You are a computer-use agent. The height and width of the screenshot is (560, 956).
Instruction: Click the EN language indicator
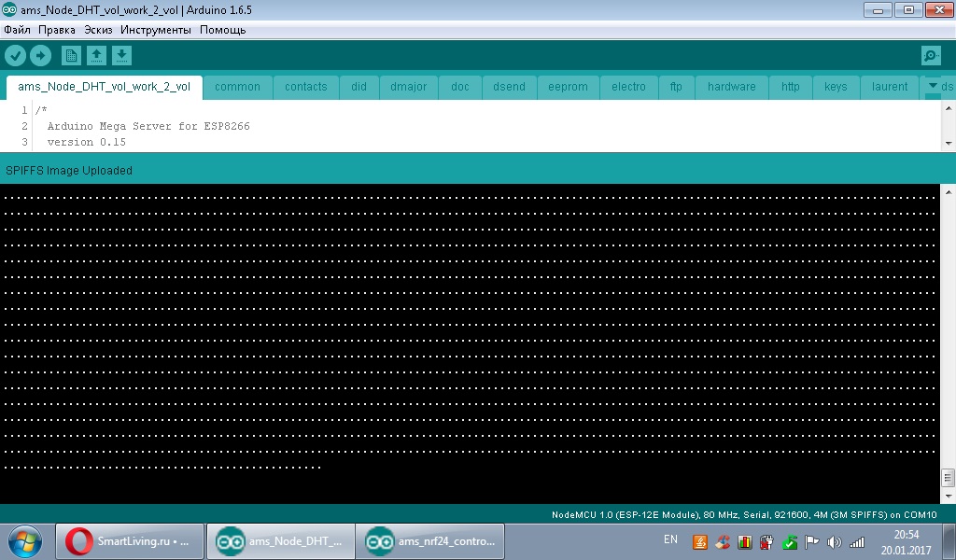coord(670,539)
